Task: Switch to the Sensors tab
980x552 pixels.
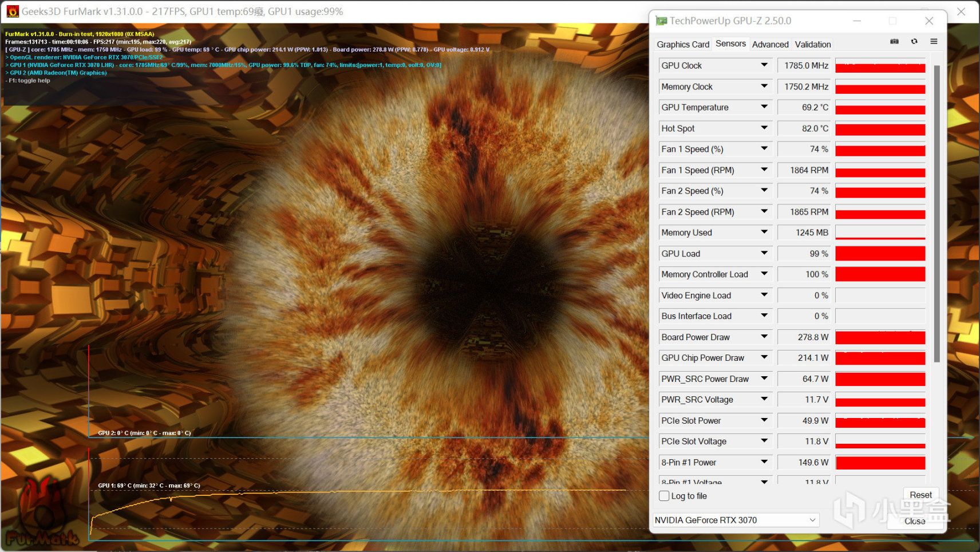Action: [x=730, y=44]
